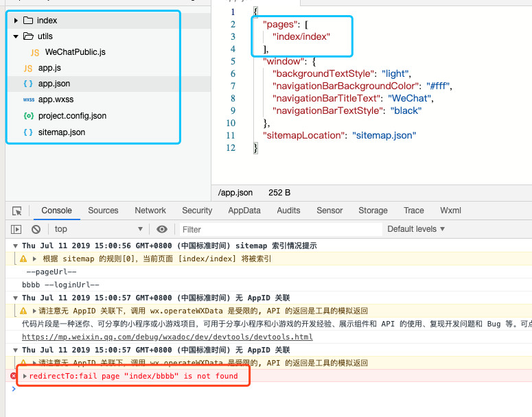Open the Default levels dropdown
This screenshot has width=532, height=417.
point(416,229)
